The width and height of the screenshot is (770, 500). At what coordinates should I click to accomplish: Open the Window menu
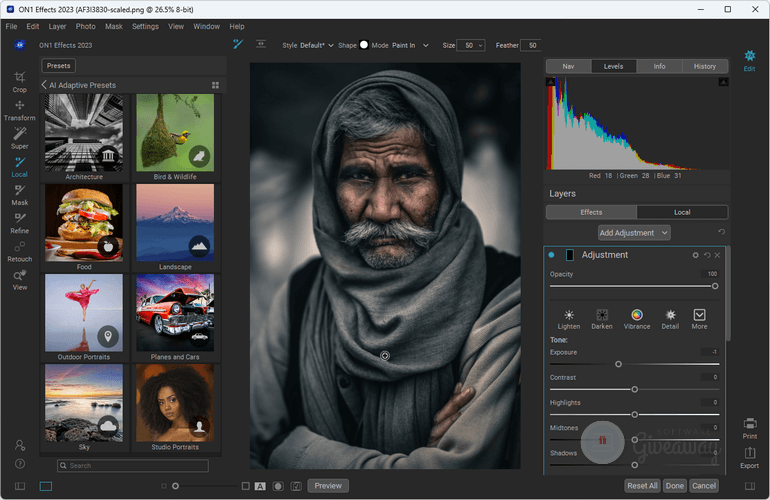206,27
